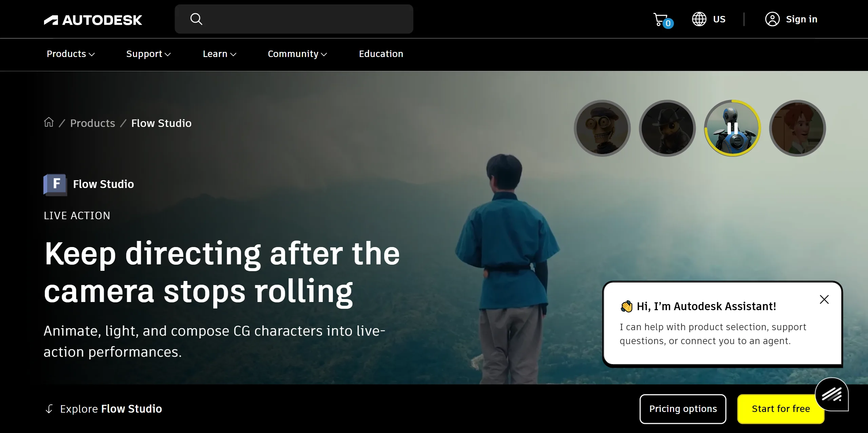
Task: Select the skeleton with beret character thumbnail
Action: 602,128
